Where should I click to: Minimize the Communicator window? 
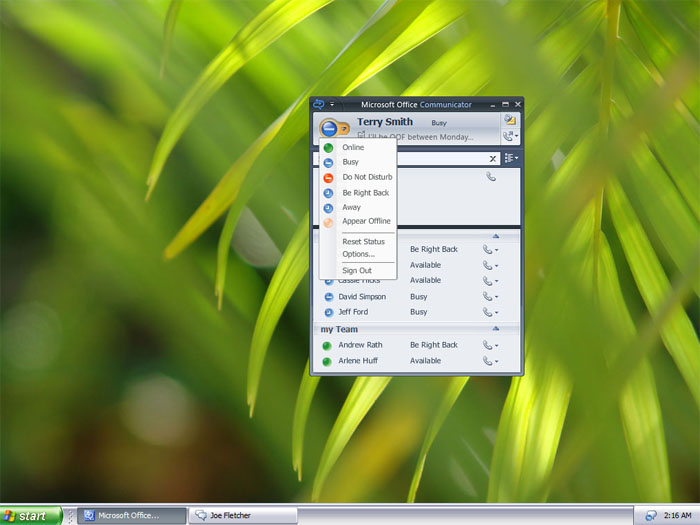493,105
